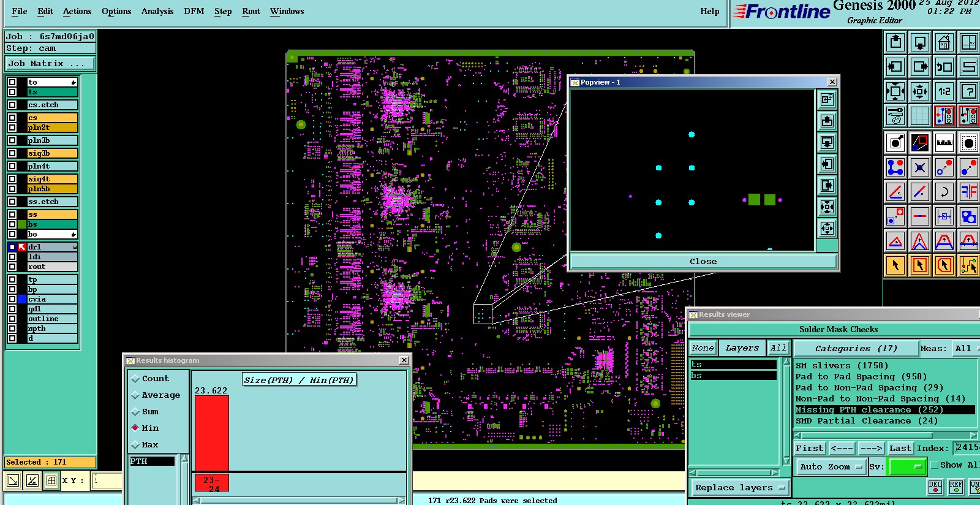980x505 pixels.
Task: Open the Replace layers dropdown
Action: (740, 488)
